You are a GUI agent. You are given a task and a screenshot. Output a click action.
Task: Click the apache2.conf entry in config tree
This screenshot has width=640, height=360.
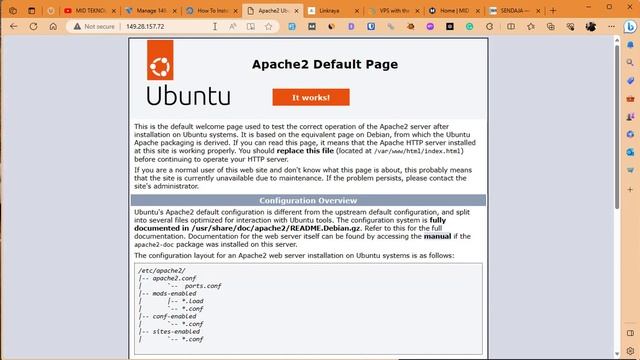coord(174,278)
